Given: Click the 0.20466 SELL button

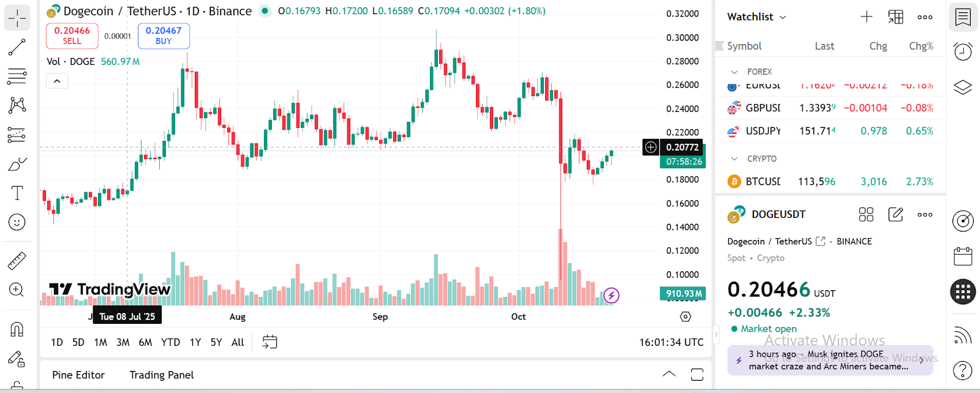Looking at the screenshot, I should coord(72,36).
